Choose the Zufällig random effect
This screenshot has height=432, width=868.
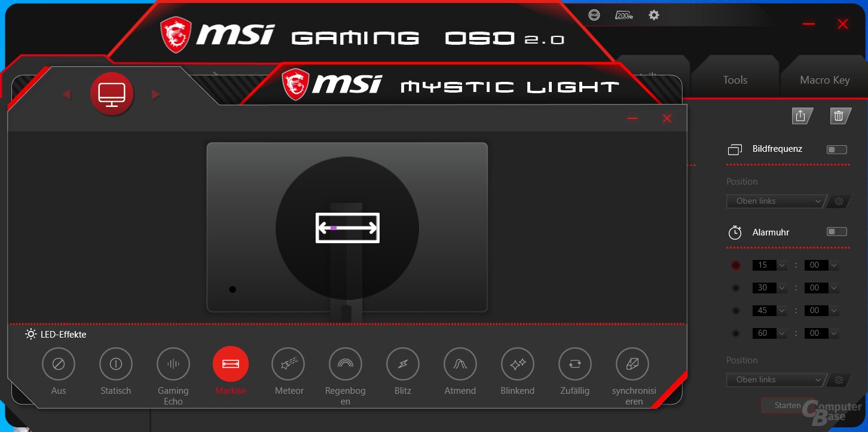point(575,364)
